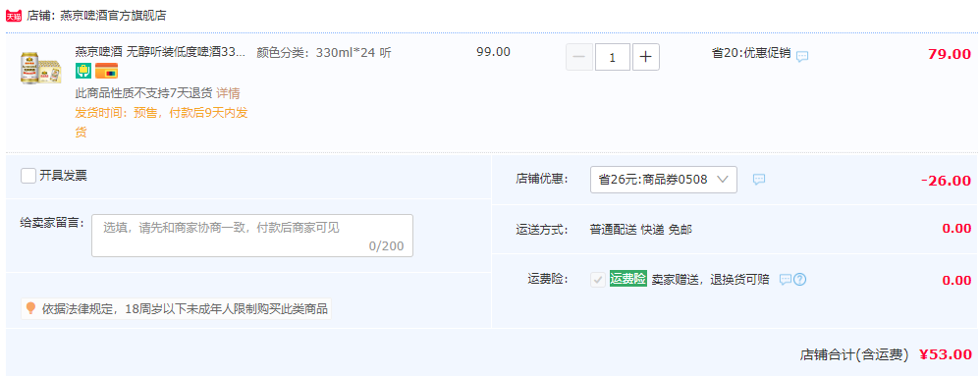Click the orange credit card payment icon
The width and height of the screenshot is (980, 376).
point(106,72)
